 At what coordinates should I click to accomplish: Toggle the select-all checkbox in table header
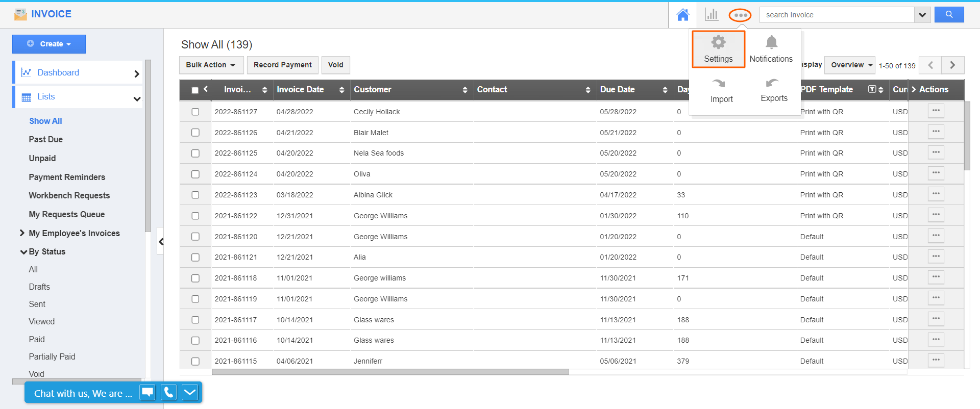195,90
